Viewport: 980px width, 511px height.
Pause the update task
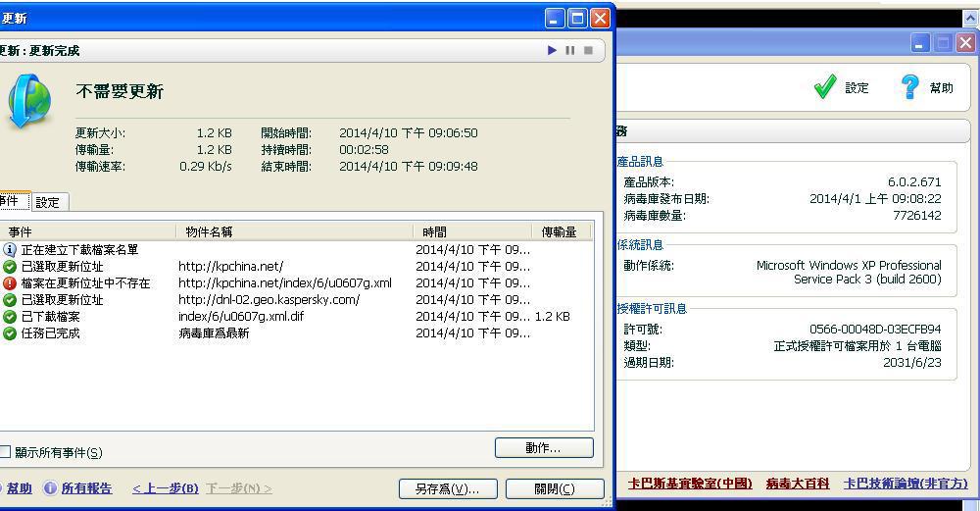point(570,51)
